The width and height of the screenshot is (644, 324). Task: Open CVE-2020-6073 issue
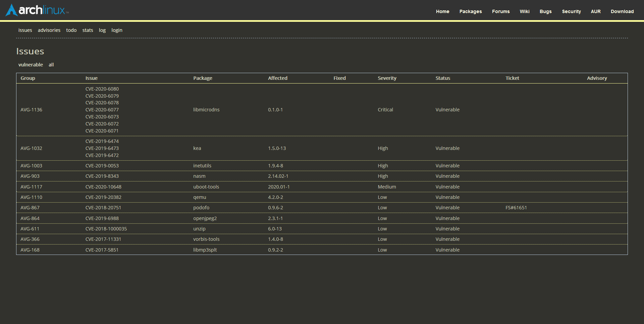point(102,117)
